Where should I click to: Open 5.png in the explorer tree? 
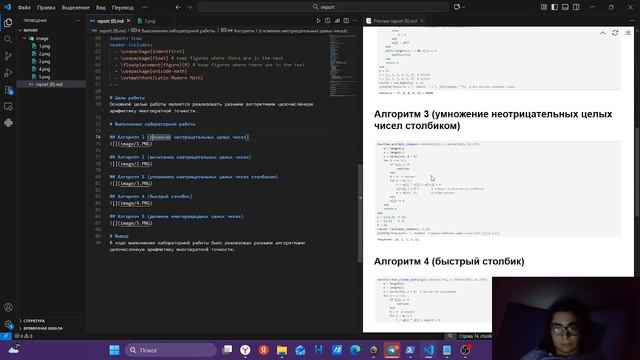point(44,77)
